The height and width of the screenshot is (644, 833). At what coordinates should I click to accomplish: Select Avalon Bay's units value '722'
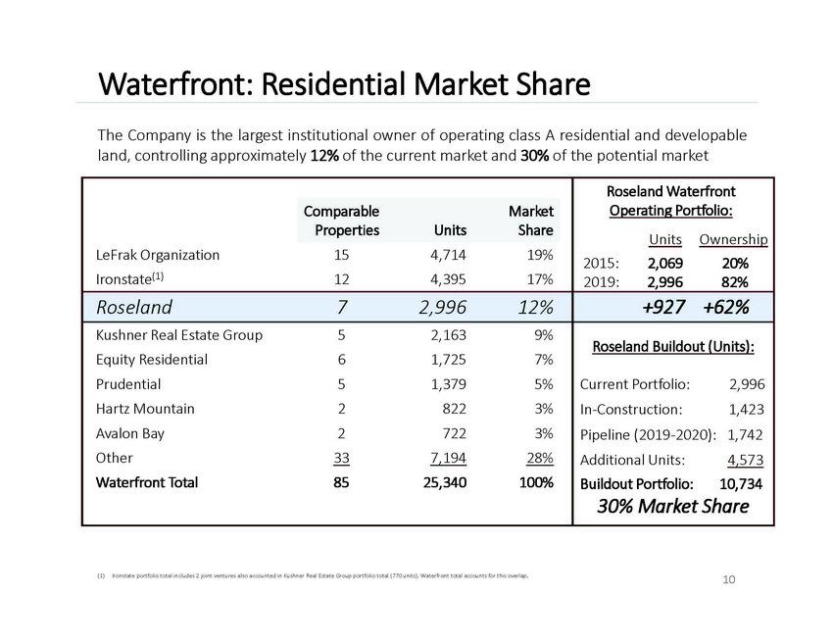pos(454,433)
